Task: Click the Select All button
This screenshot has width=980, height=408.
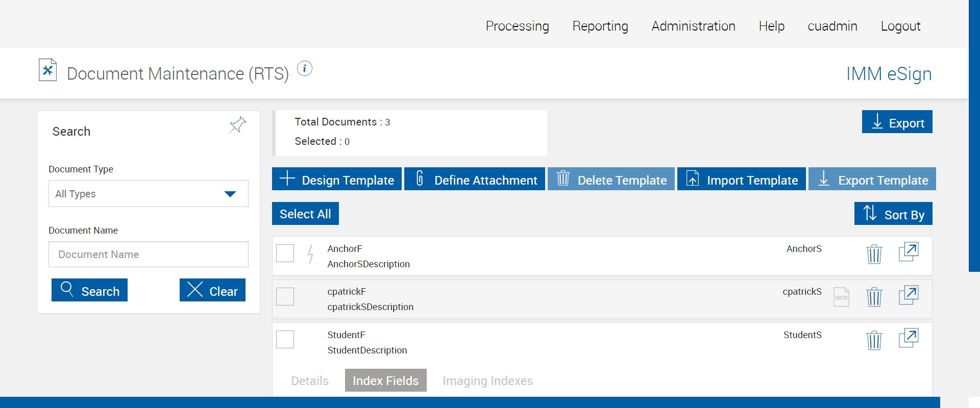Action: coord(305,214)
